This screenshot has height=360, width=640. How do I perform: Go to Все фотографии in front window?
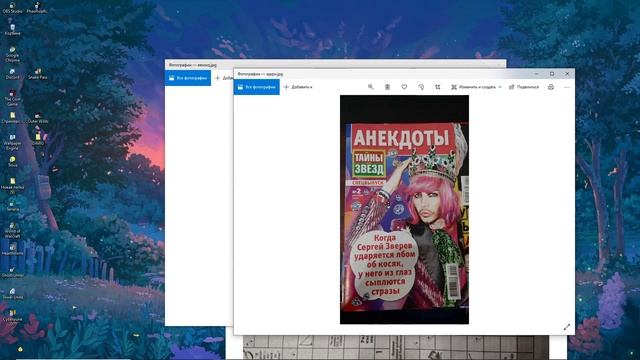coord(256,87)
